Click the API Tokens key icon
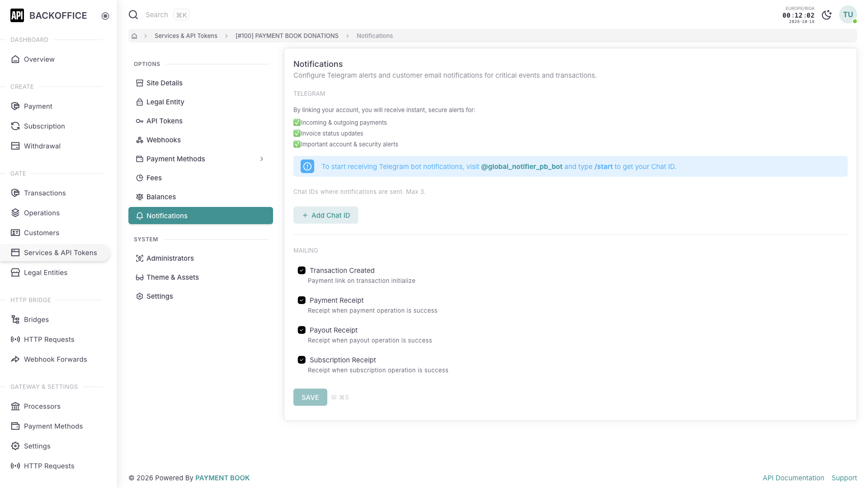This screenshot has width=868, height=488. click(x=140, y=121)
